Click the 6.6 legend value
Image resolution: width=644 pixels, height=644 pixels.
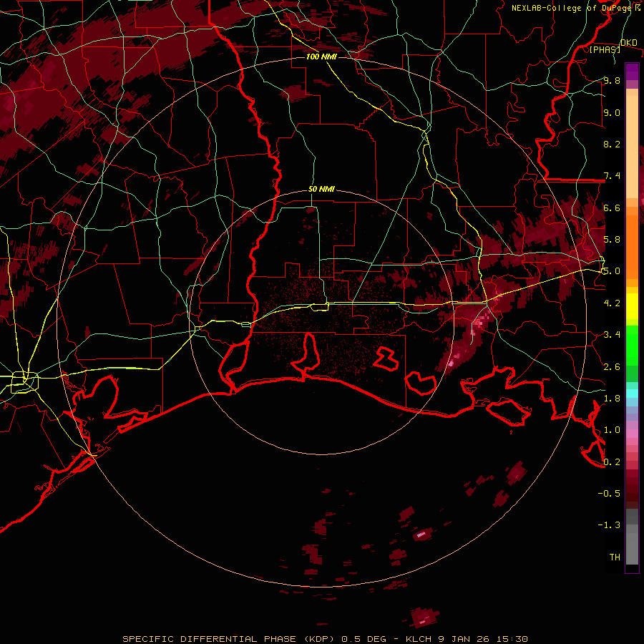[x=612, y=208]
